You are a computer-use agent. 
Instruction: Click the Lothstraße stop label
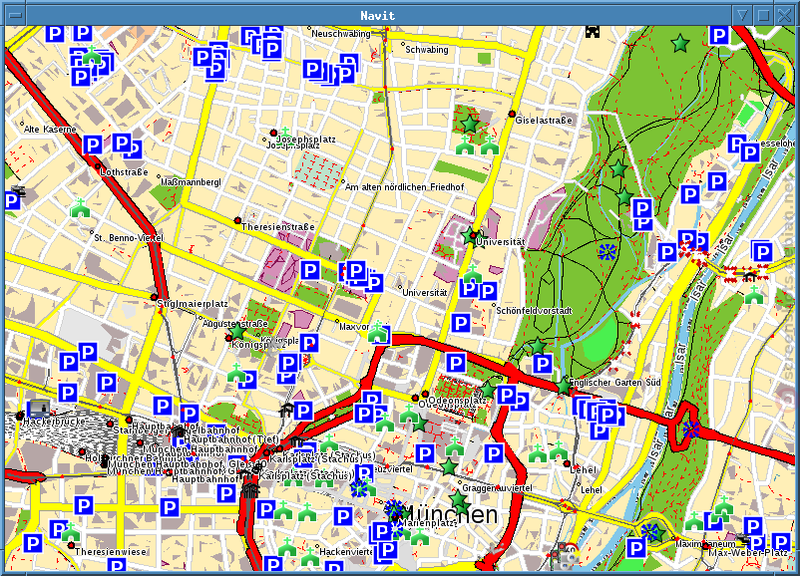point(124,172)
